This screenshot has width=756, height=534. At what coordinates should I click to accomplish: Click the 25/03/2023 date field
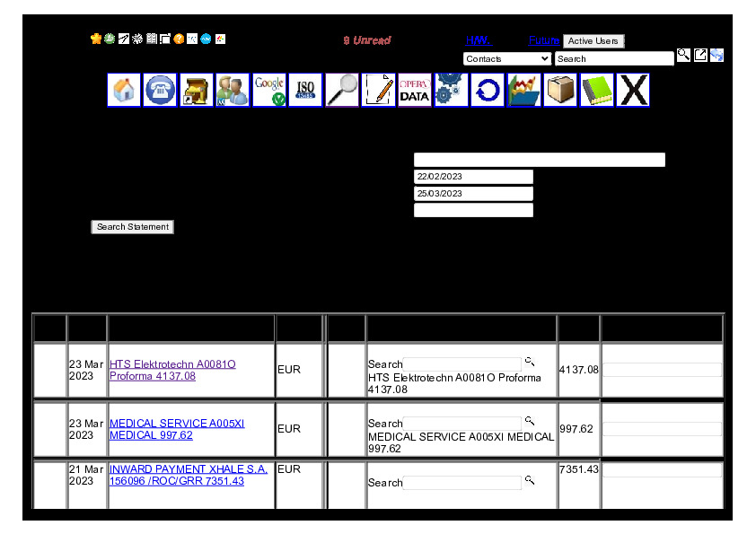tap(473, 194)
